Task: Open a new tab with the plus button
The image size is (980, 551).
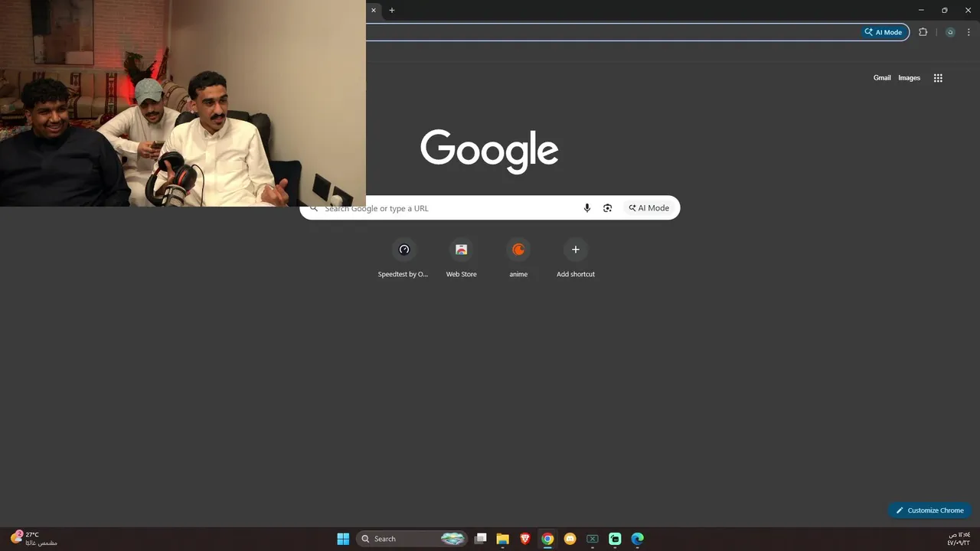Action: click(392, 10)
